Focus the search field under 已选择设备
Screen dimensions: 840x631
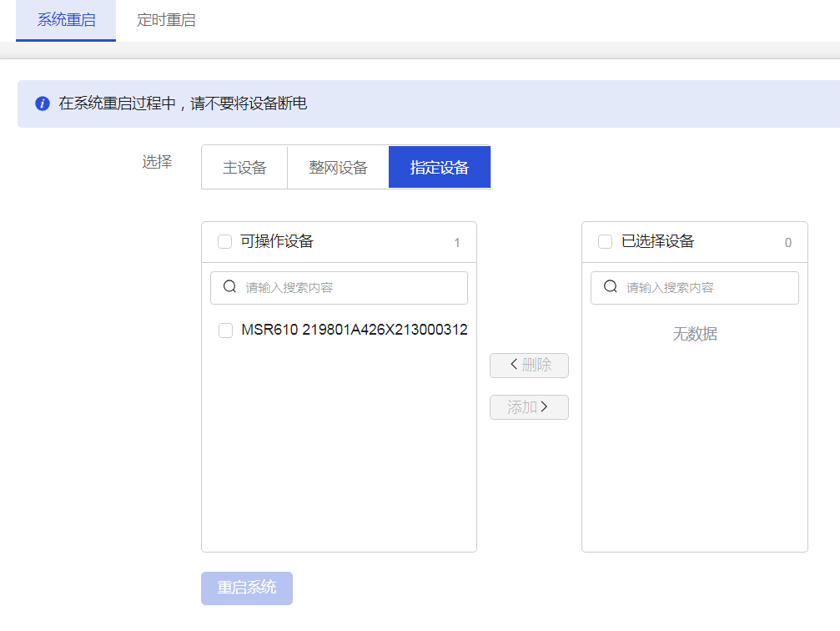[x=705, y=288]
